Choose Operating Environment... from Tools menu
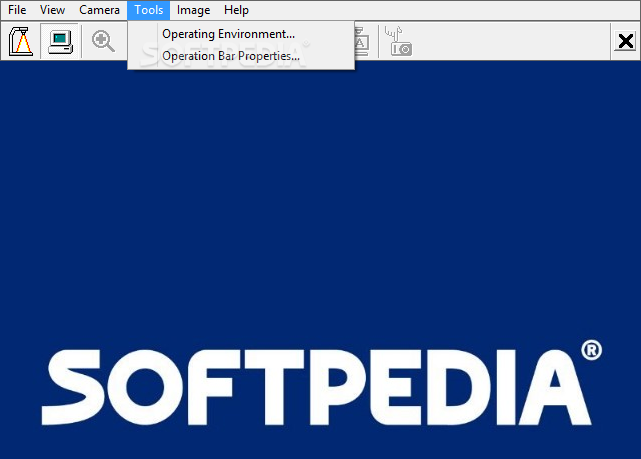 (241, 34)
